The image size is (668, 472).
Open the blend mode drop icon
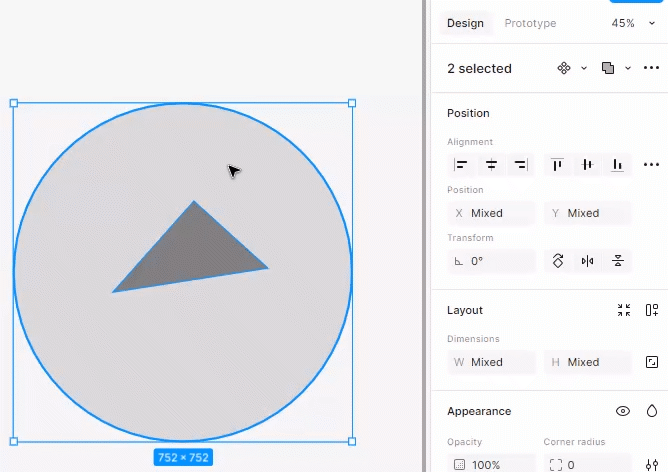pos(652,411)
